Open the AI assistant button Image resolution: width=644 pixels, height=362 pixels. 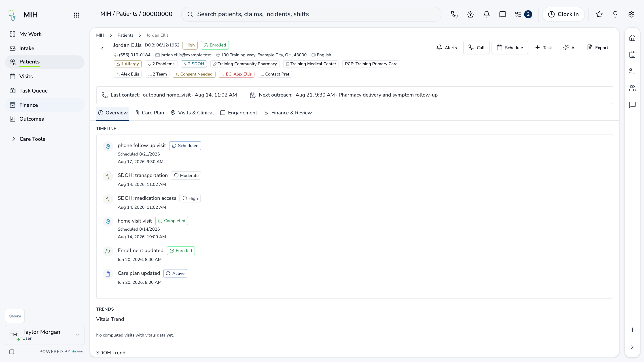(x=569, y=47)
